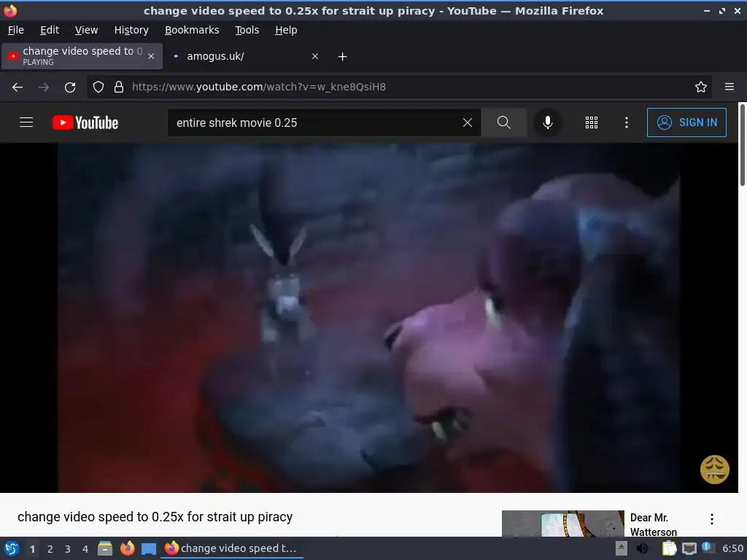Click the taskbar clock showing 6:50
The image size is (747, 560).
click(732, 548)
